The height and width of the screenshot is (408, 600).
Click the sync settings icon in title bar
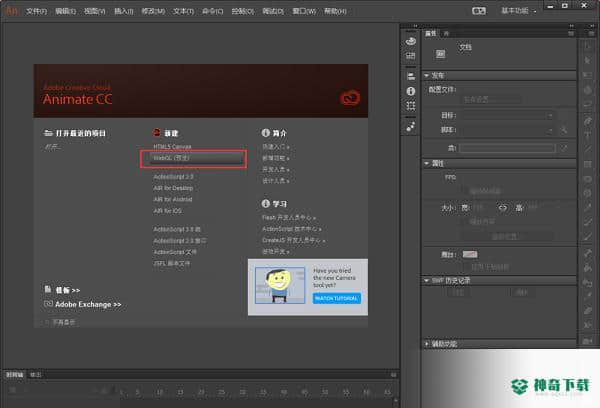(479, 11)
